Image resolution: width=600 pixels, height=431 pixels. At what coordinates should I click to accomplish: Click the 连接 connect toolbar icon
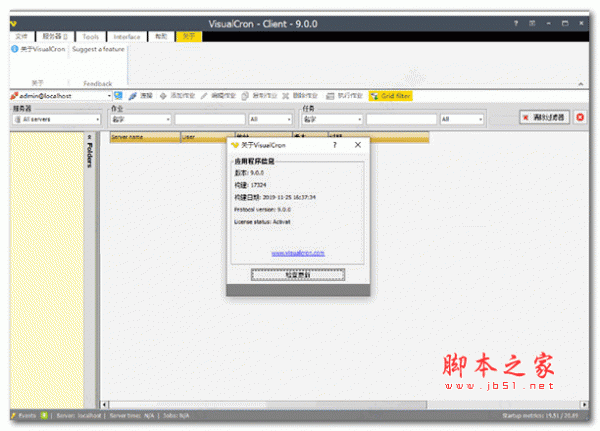tap(133, 96)
